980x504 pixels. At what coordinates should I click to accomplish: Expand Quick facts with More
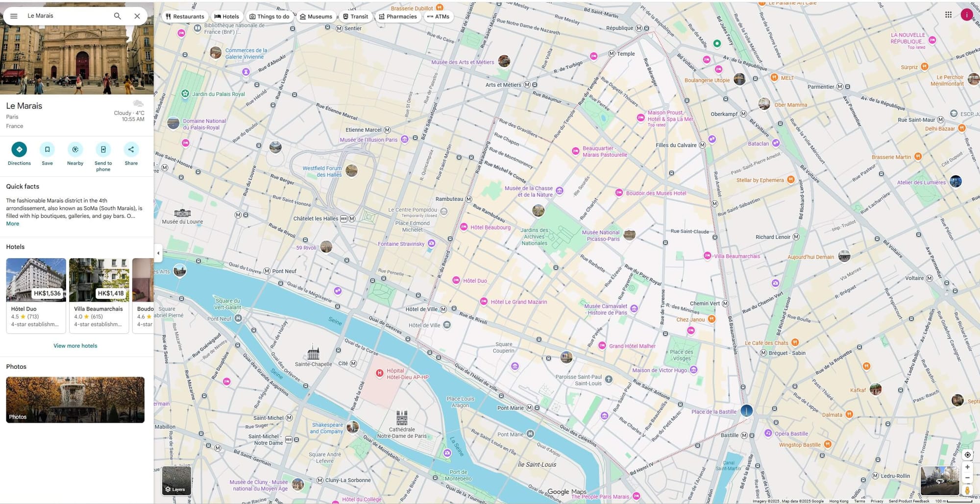click(13, 224)
